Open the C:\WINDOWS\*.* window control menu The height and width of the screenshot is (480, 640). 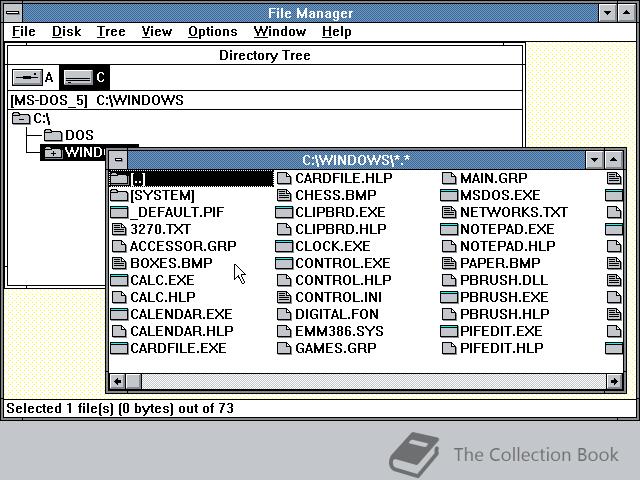[x=118, y=160]
